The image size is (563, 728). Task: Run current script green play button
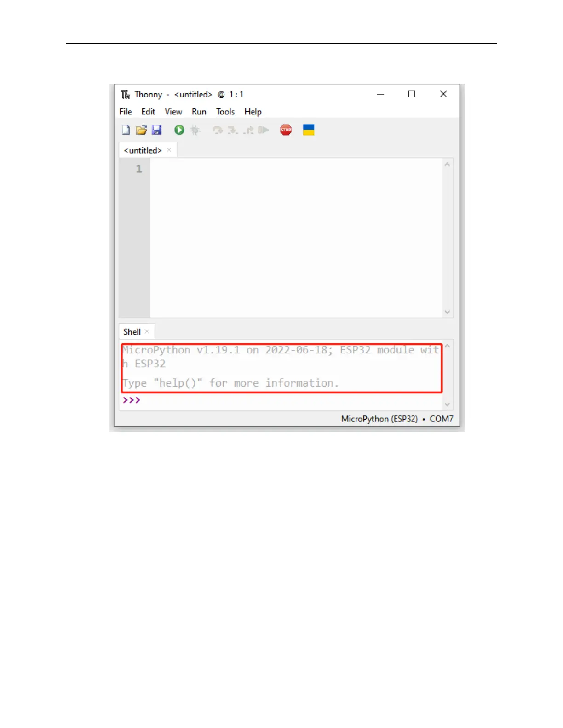(179, 130)
